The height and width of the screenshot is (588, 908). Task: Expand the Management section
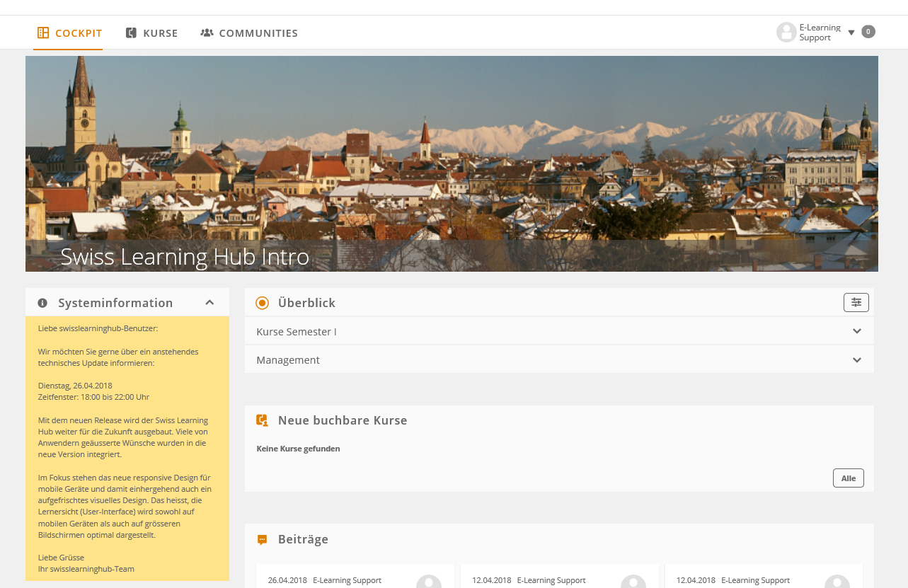coord(856,360)
